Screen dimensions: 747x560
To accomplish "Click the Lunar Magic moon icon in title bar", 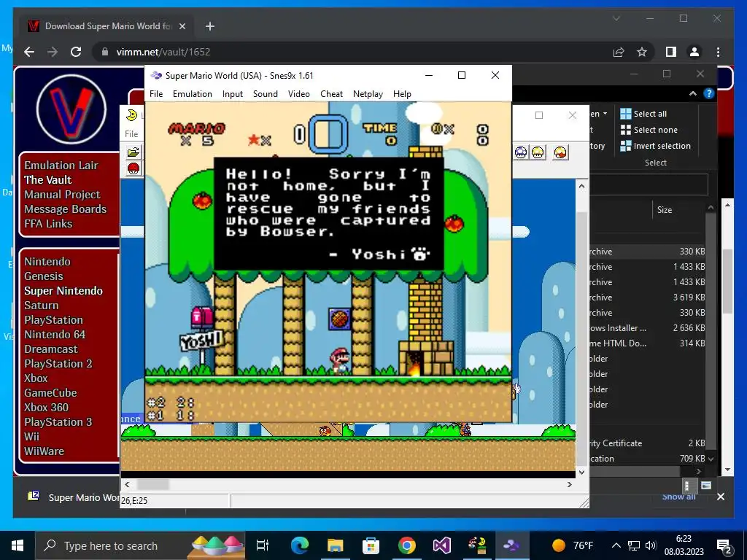I will point(131,114).
